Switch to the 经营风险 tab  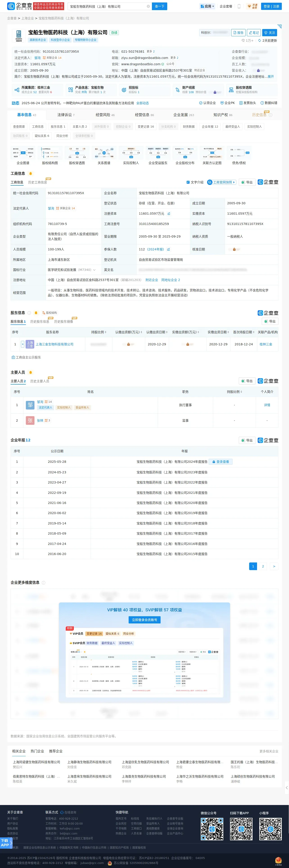pyautogui.click(x=105, y=115)
